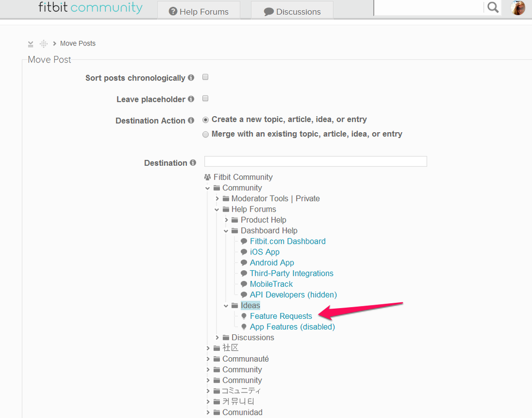Select Merge with an existing topic option
532x418 pixels.
pos(206,134)
